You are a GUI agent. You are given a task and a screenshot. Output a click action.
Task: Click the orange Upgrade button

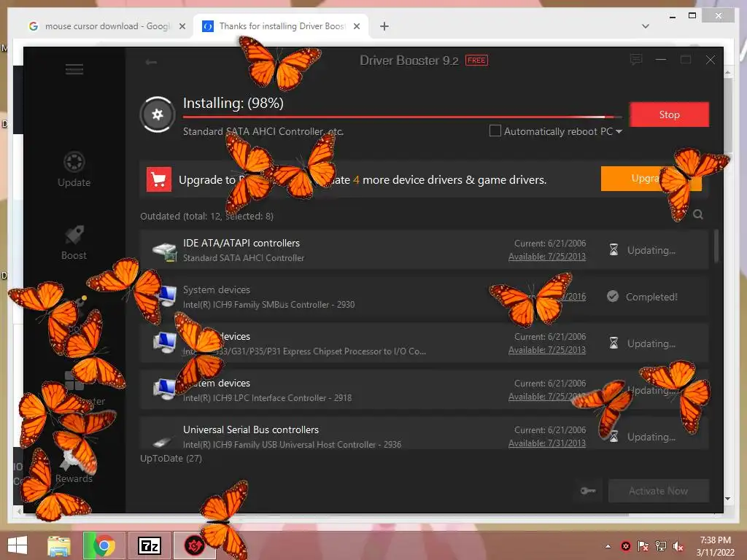tap(651, 179)
